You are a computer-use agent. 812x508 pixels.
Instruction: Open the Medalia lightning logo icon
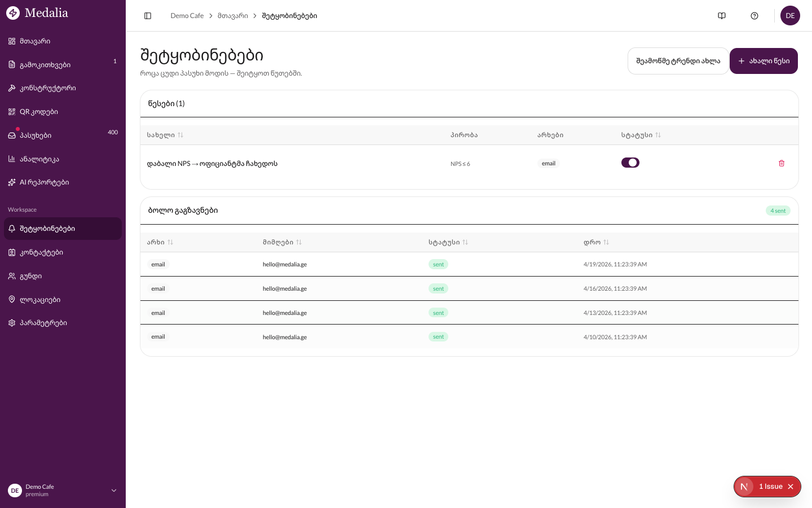pos(14,12)
